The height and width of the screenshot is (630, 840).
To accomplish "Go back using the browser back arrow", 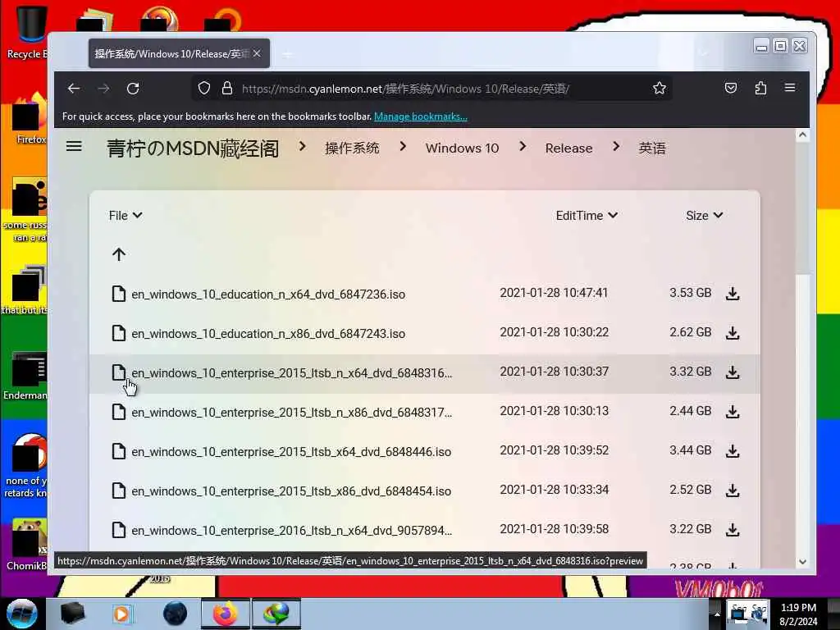I will [x=74, y=89].
